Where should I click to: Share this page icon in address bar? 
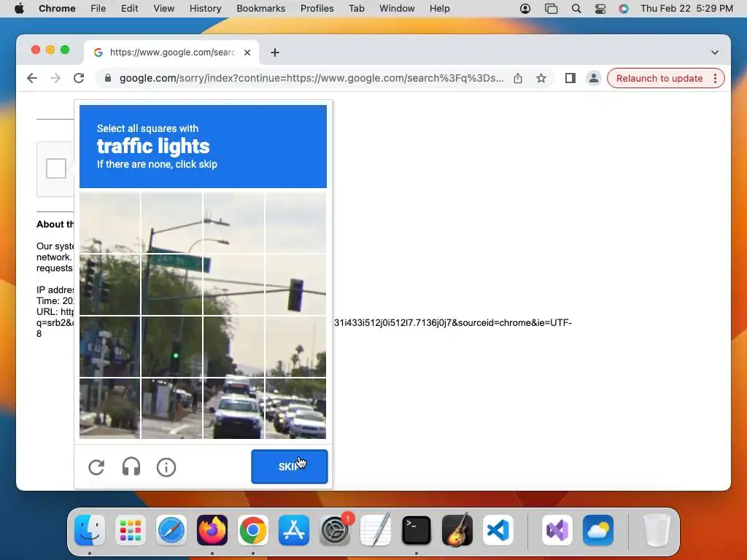[x=518, y=78]
